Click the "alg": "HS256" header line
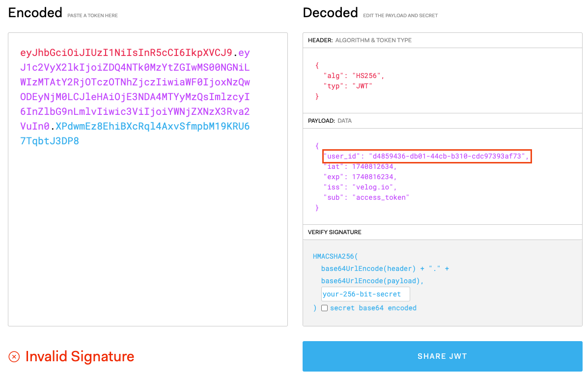The height and width of the screenshot is (375, 588). coord(354,76)
